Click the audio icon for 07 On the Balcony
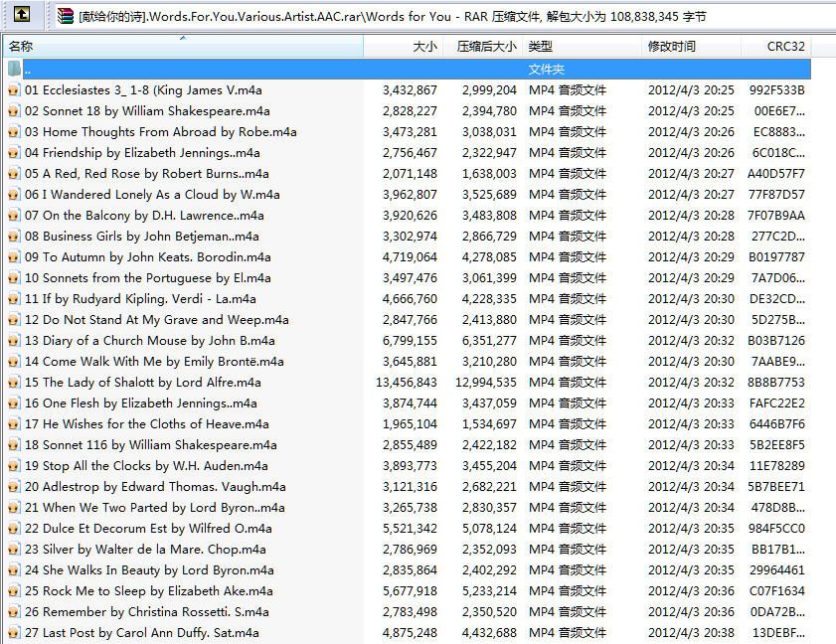 (14, 216)
